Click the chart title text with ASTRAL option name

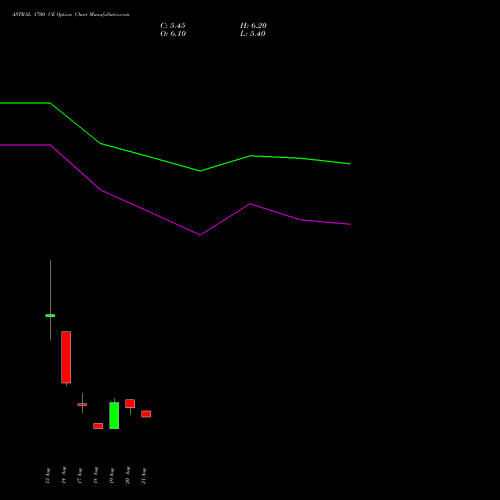coord(70,15)
